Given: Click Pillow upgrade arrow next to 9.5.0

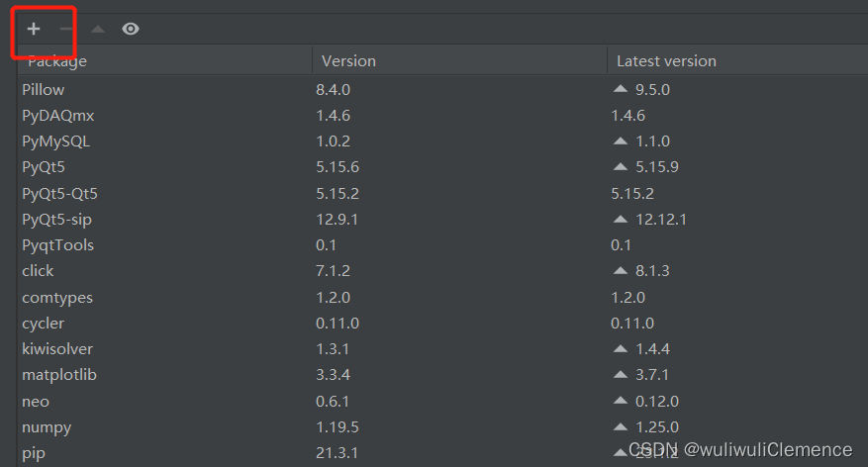Looking at the screenshot, I should pyautogui.click(x=621, y=88).
